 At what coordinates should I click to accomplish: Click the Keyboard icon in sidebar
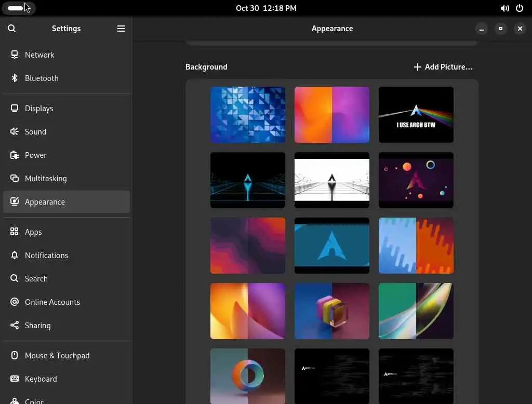14,379
